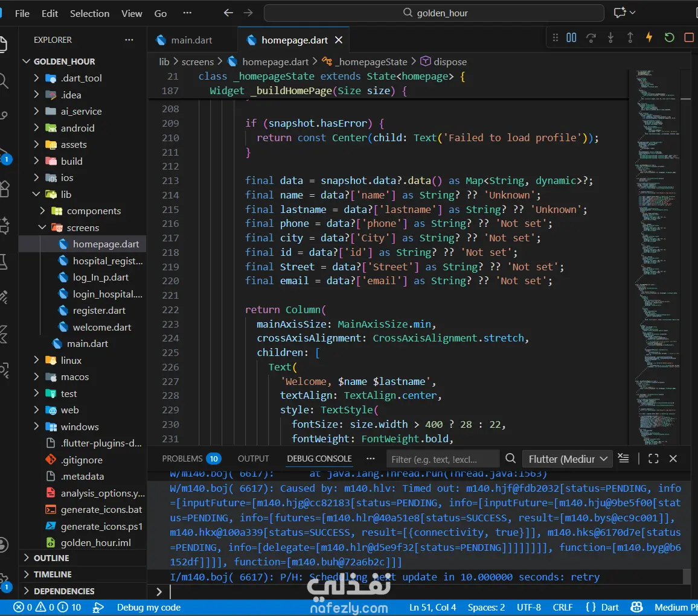The height and width of the screenshot is (616, 698).
Task: Change encoding via UTF-8 status
Action: [529, 607]
